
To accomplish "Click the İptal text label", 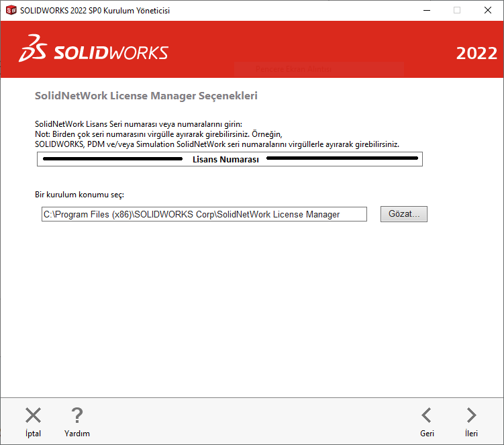I will point(33,434).
